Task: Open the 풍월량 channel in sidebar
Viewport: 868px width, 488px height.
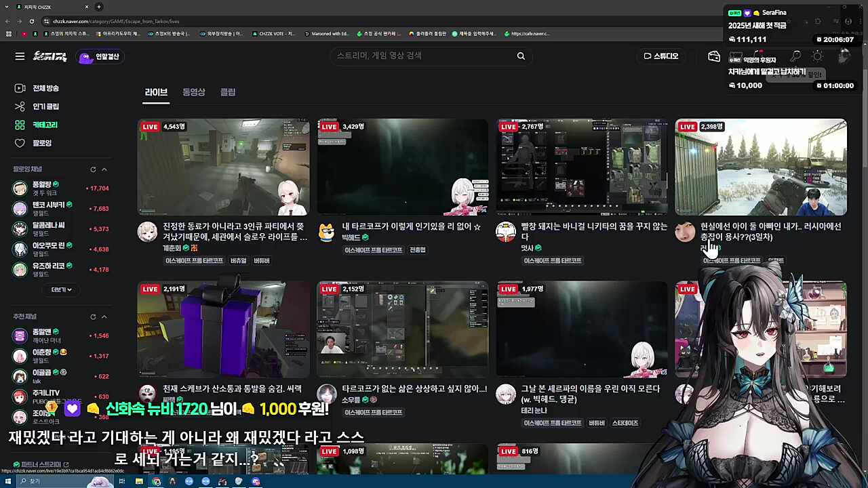Action: tap(61, 188)
